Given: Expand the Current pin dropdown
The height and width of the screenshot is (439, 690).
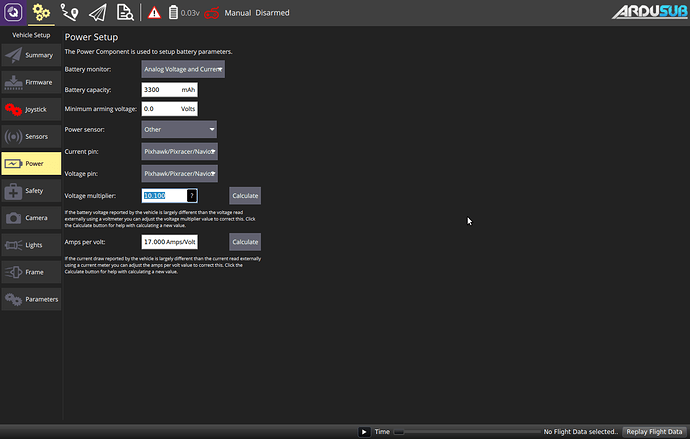Looking at the screenshot, I should pos(180,151).
